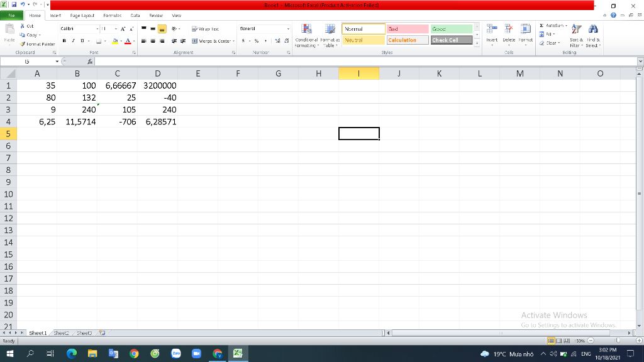Switch to the Insert ribbon tab

tap(55, 16)
